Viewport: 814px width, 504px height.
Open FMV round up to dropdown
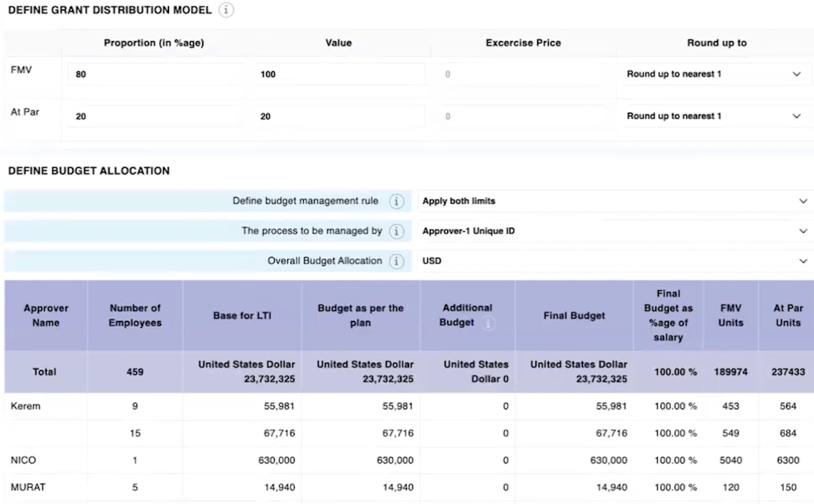click(x=716, y=74)
